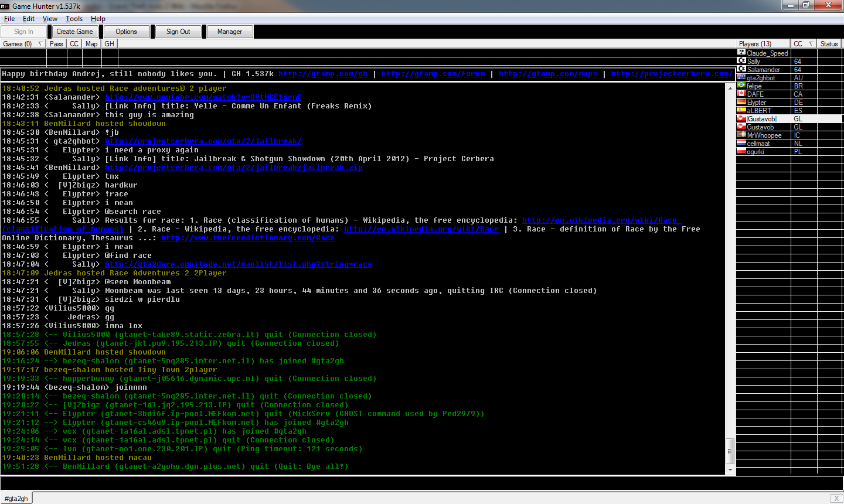Click the Create Game button

[x=75, y=32]
